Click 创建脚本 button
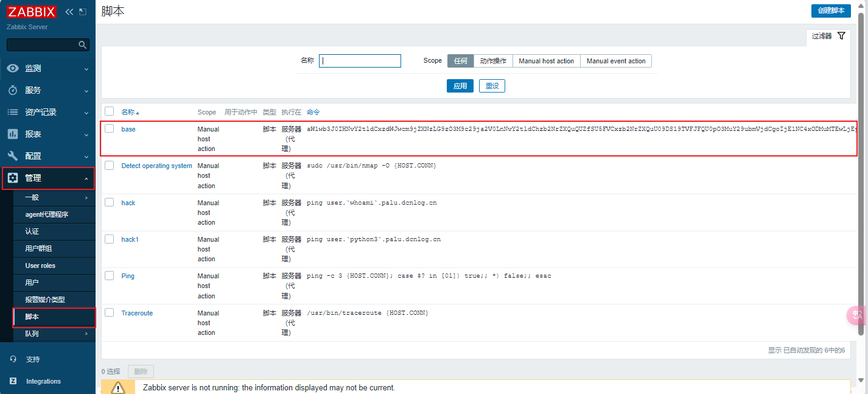 click(831, 10)
